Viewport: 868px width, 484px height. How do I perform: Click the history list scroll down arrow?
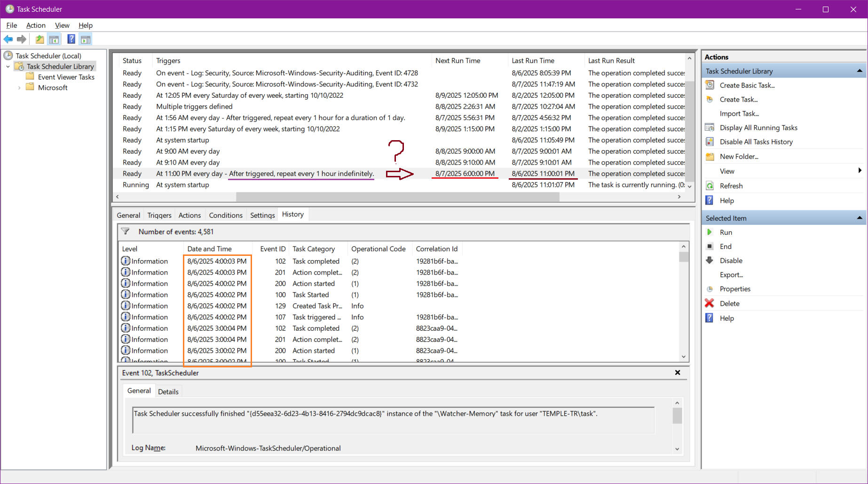click(x=684, y=357)
